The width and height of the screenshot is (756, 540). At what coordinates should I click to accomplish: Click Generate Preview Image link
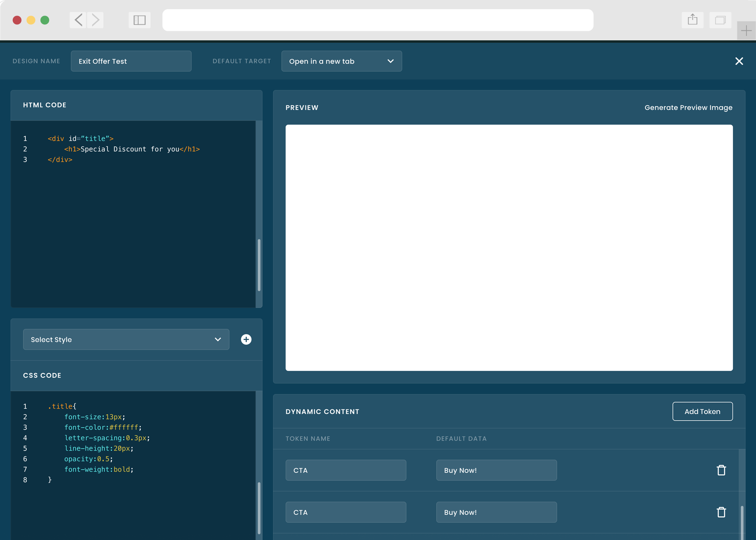point(688,107)
